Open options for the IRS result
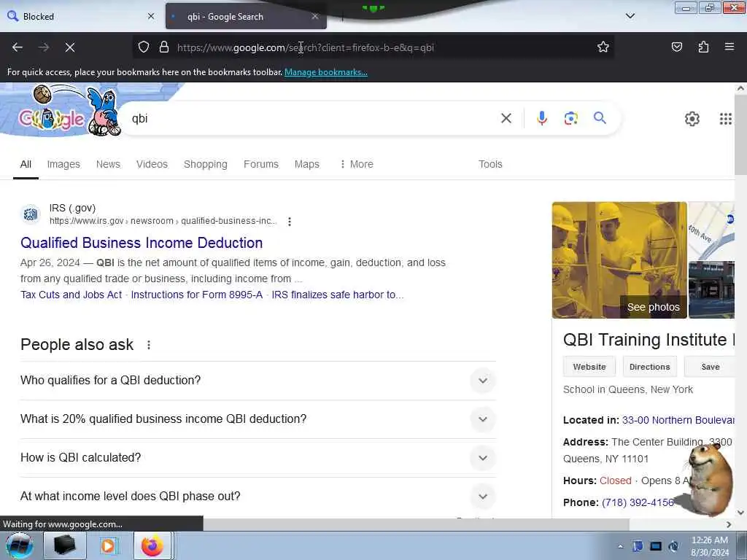Viewport: 747px width, 560px height. 289,222
